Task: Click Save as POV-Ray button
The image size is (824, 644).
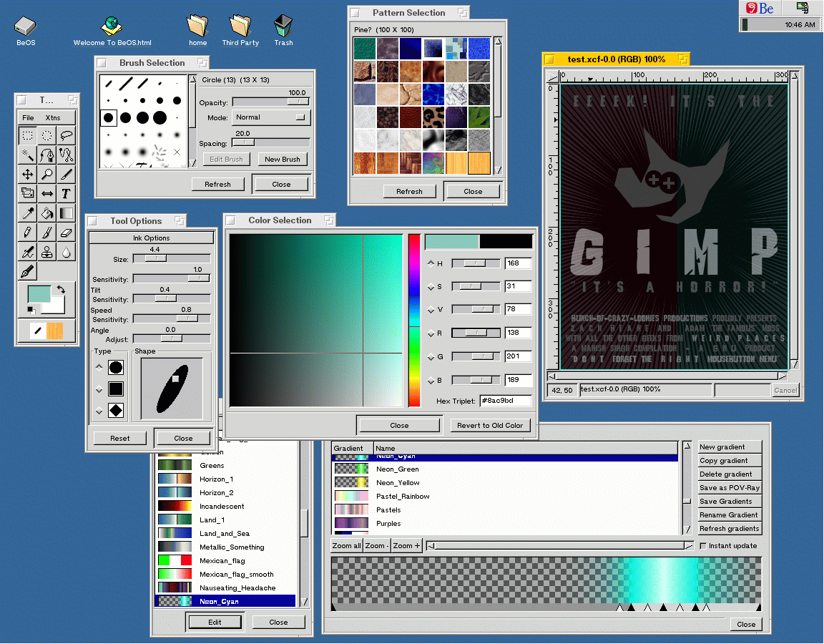Action: pos(730,488)
